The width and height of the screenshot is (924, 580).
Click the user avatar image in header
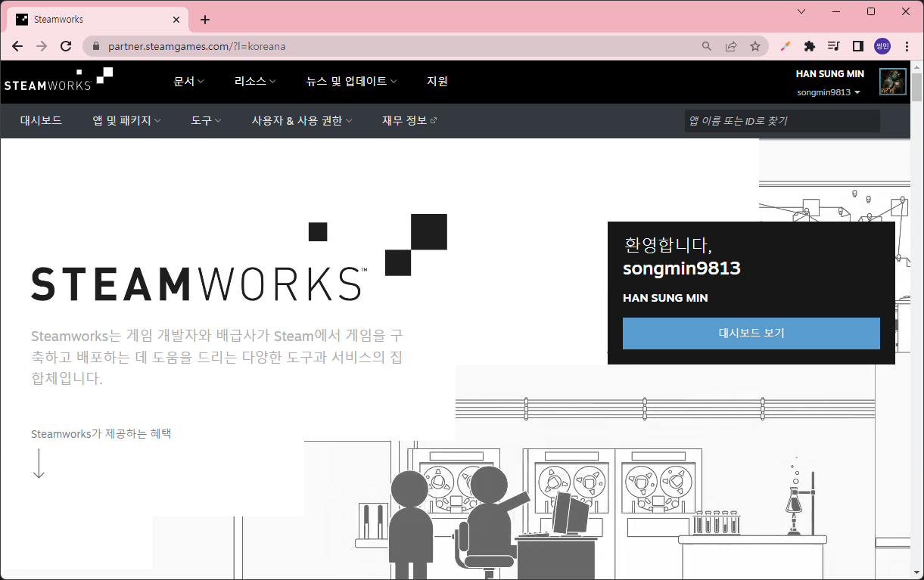coord(893,82)
